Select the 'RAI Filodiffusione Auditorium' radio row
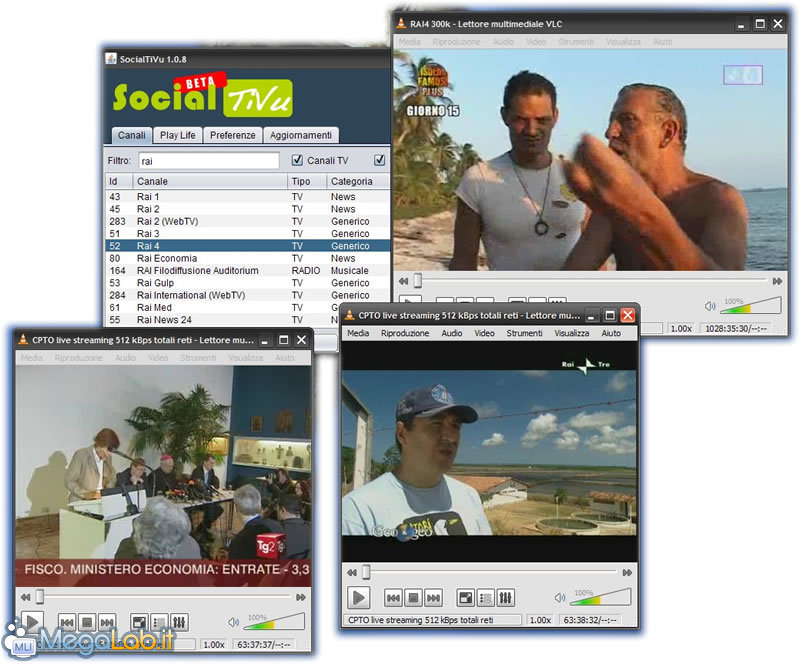800x664 pixels. tap(247, 270)
